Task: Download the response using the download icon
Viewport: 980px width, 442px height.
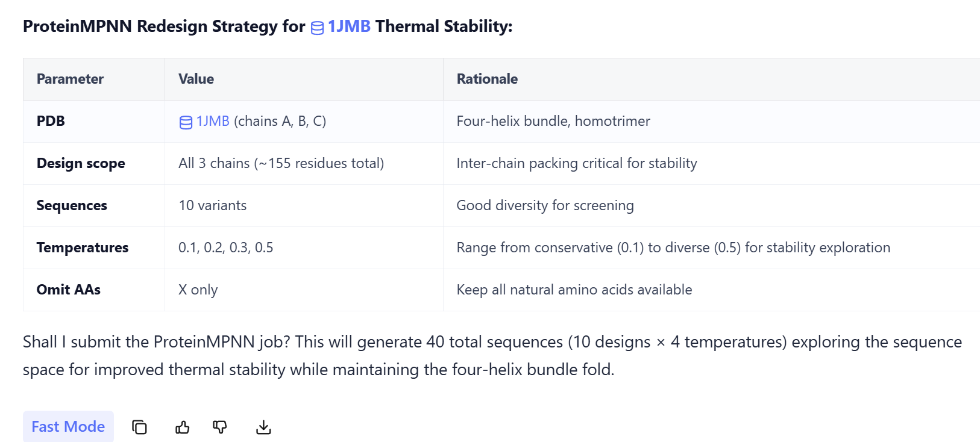Action: pyautogui.click(x=263, y=427)
